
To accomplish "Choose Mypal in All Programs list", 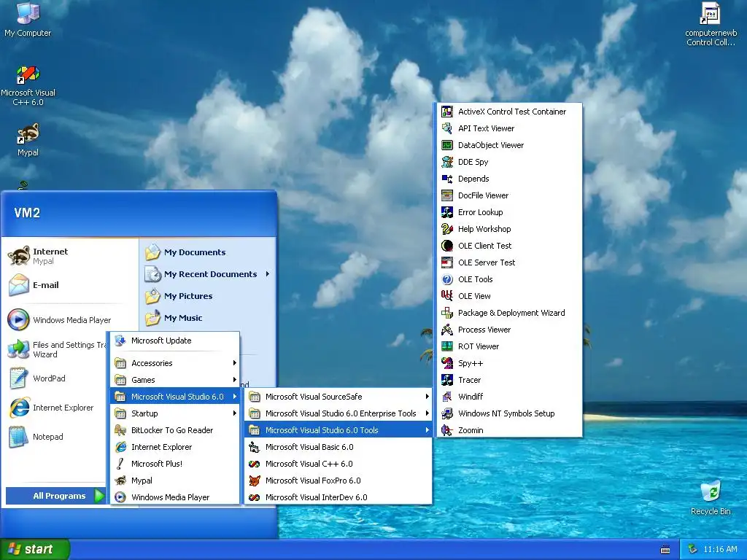I will tap(174, 481).
